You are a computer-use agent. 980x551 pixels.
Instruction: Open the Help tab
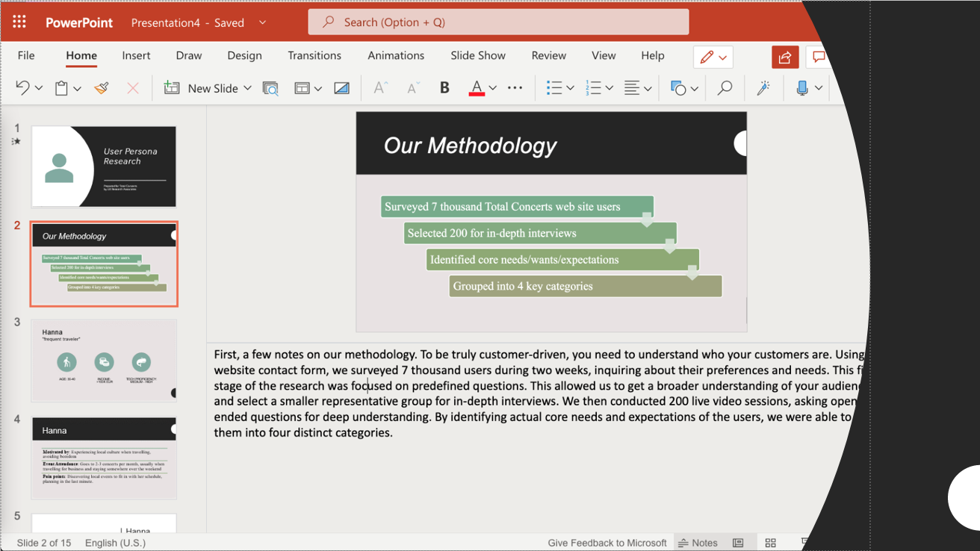tap(653, 55)
